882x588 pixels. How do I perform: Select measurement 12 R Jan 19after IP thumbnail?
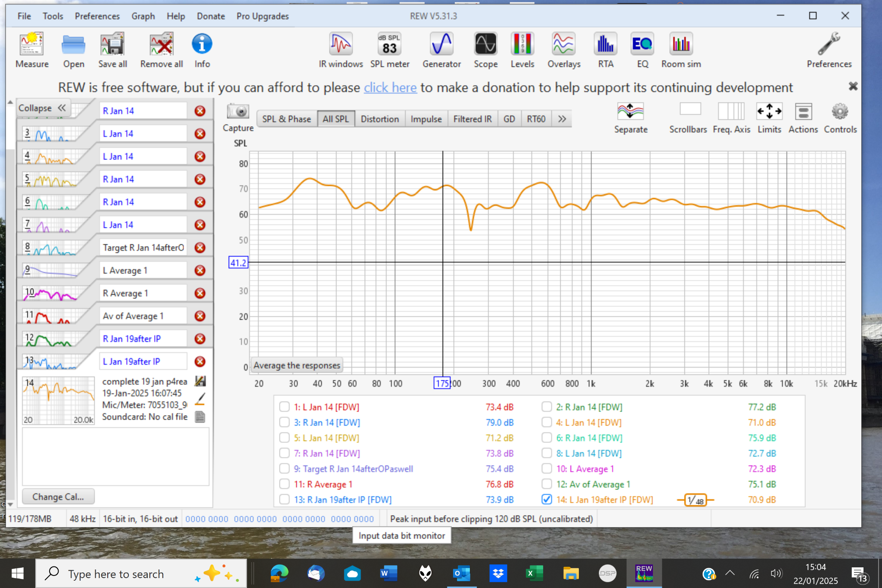[x=50, y=339]
